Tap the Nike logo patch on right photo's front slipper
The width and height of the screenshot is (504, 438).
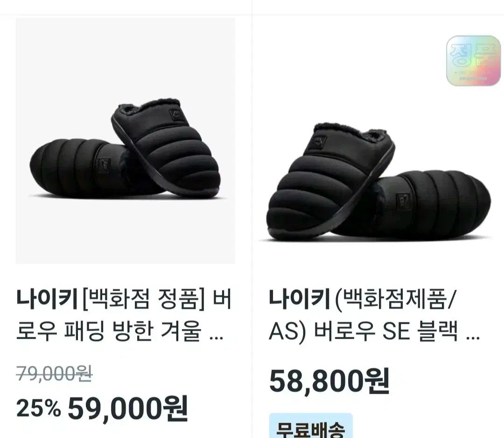point(319,141)
